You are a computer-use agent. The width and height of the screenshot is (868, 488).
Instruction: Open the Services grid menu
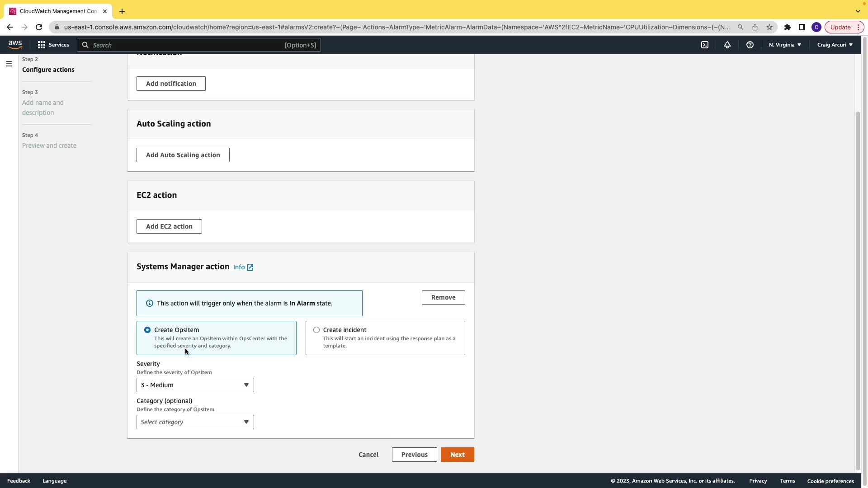(53, 45)
